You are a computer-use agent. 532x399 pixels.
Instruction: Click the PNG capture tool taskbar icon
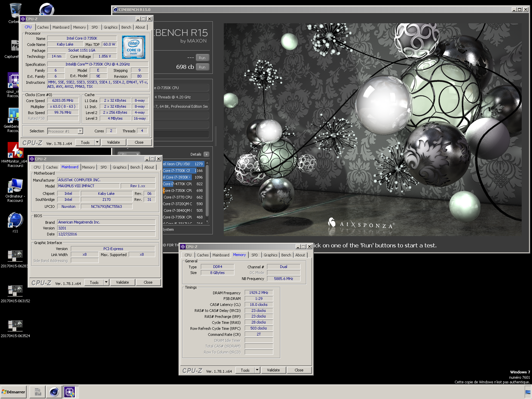38,392
